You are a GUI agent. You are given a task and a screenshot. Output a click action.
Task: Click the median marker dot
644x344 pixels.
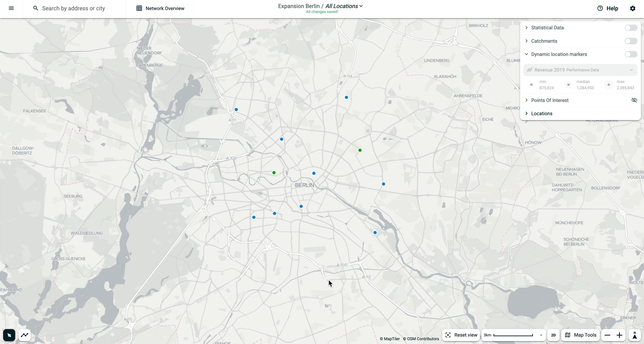point(568,85)
